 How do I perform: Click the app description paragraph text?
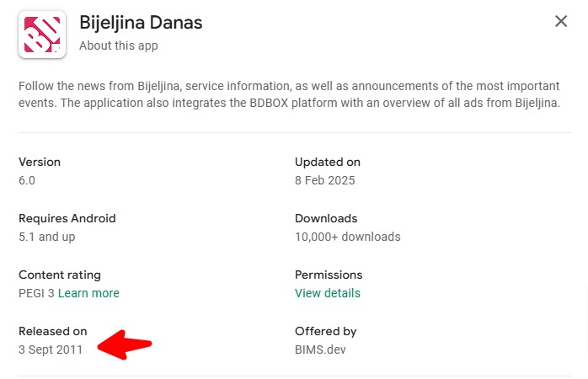[290, 94]
